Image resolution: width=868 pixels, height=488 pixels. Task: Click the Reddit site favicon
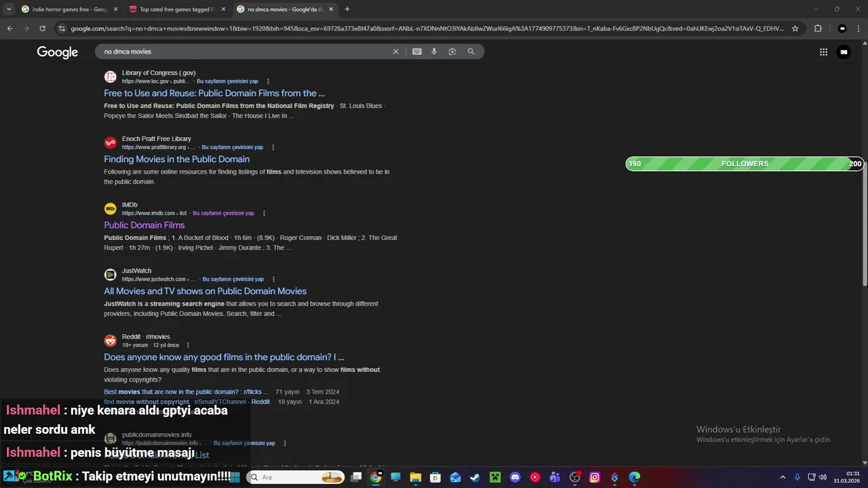(110, 340)
